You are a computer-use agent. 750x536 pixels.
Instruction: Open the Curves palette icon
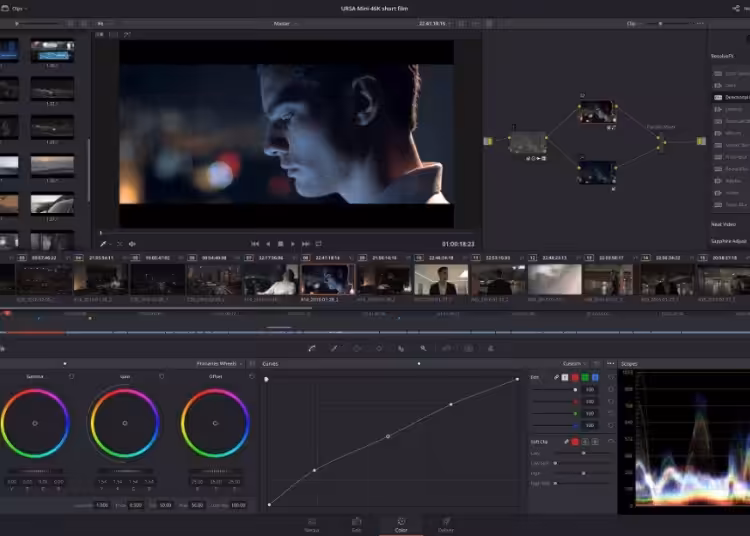312,349
